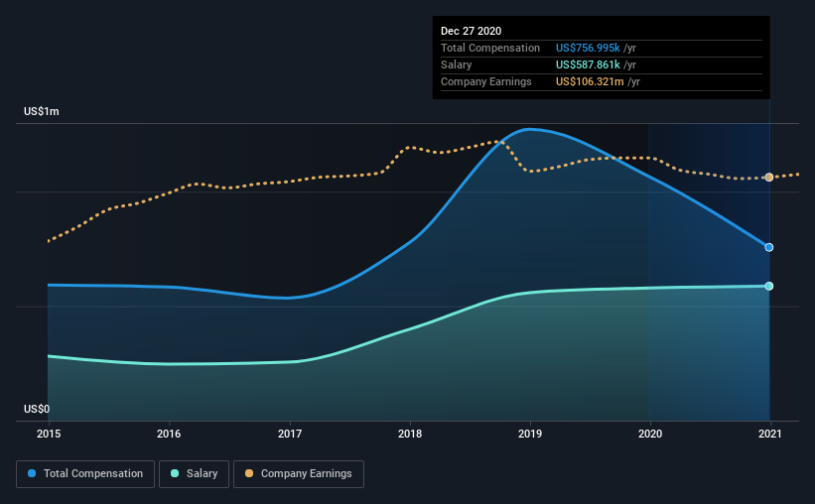Click the 2016 x-axis label

point(169,434)
